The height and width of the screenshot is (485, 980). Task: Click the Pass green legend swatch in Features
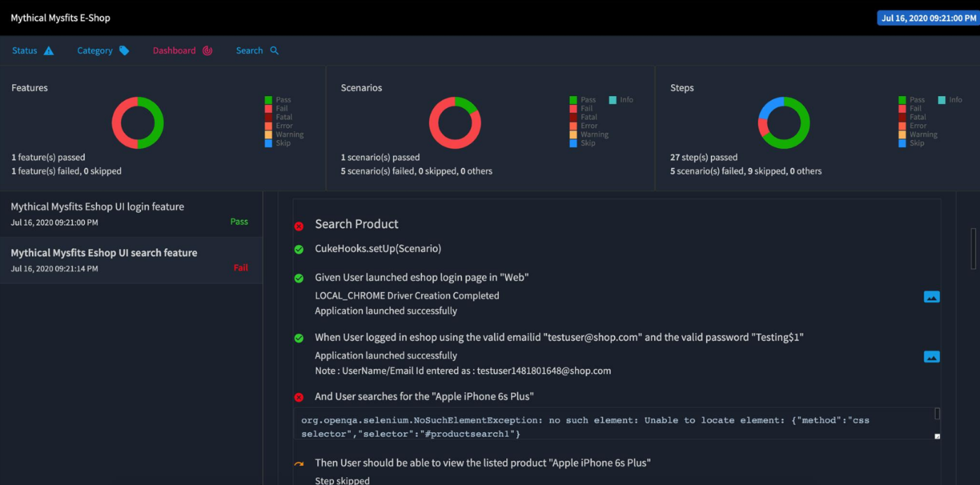point(268,100)
